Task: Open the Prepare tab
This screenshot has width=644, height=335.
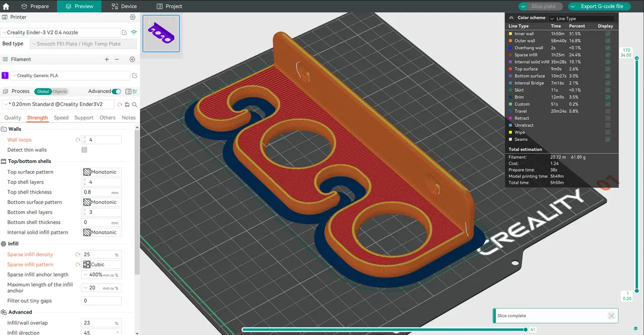Action: pos(35,6)
